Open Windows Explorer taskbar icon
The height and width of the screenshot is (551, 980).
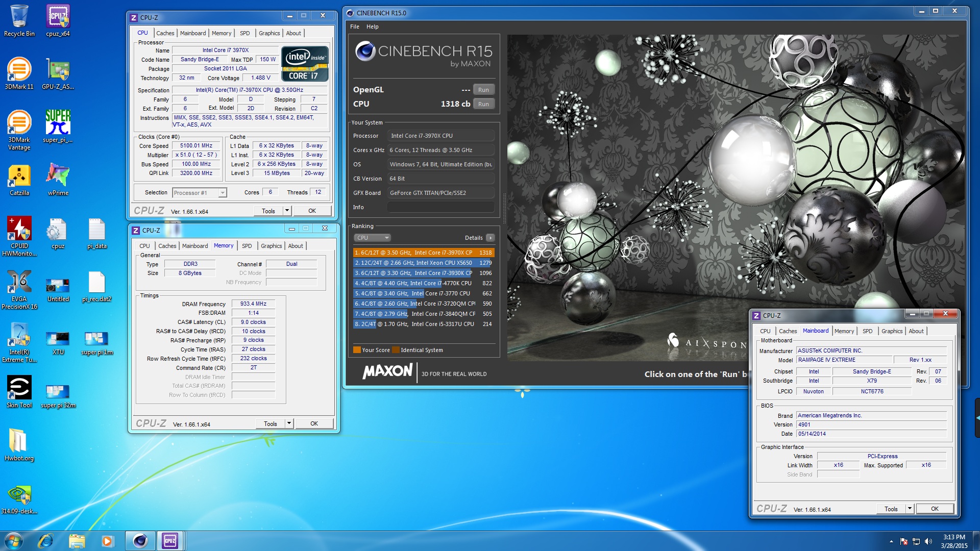click(x=77, y=541)
